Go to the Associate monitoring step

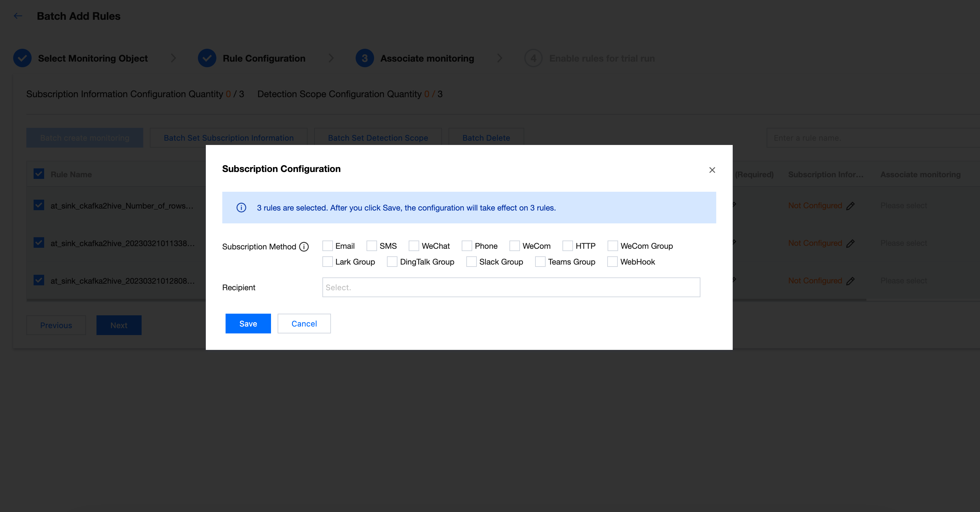(427, 58)
